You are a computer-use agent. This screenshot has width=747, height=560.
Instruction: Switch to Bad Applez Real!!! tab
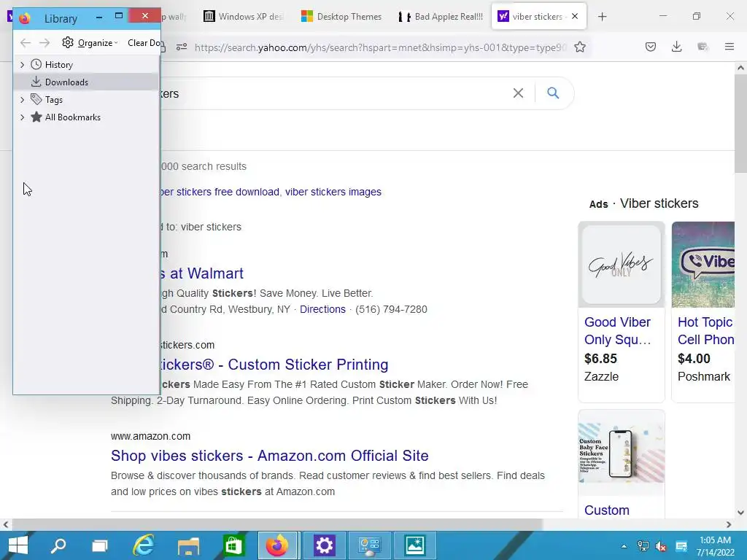coord(440,17)
